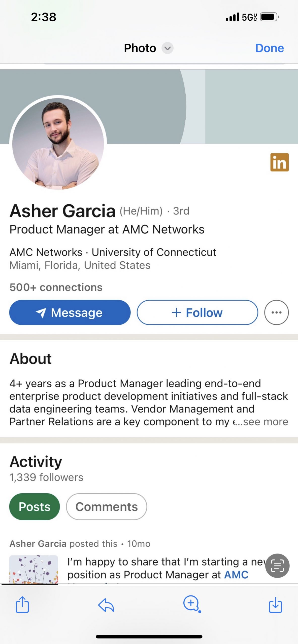Open the celebration post thumbnail
This screenshot has height=644, width=298.
tap(34, 569)
